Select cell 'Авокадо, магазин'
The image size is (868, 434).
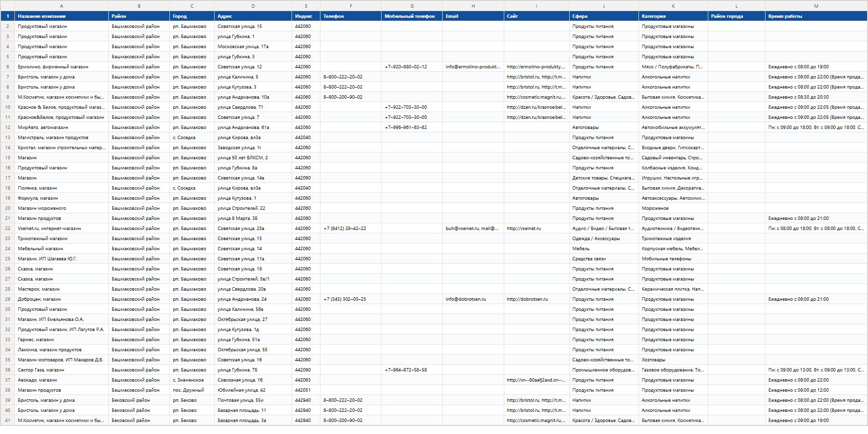pos(62,380)
